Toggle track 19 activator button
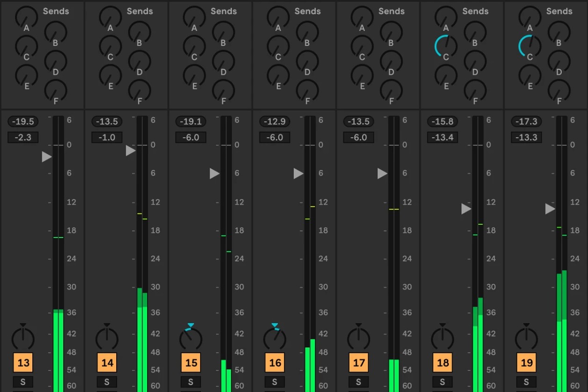The width and height of the screenshot is (588, 392). 526,362
